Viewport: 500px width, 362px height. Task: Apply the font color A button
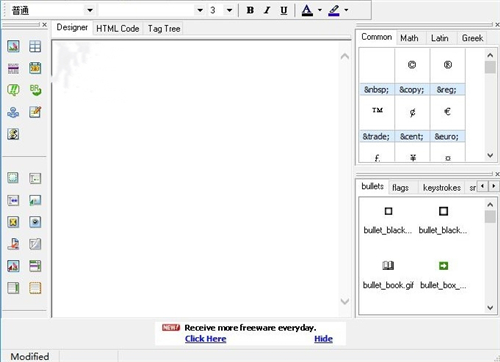307,10
